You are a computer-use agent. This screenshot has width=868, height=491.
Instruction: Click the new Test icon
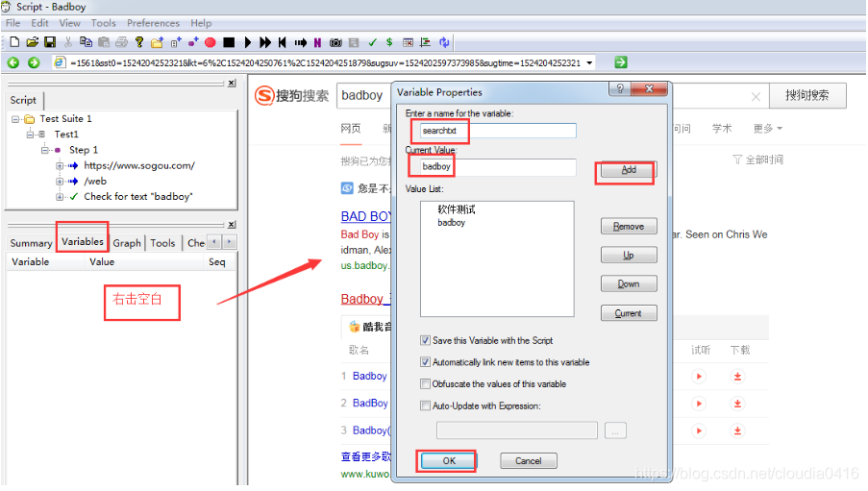pyautogui.click(x=176, y=42)
